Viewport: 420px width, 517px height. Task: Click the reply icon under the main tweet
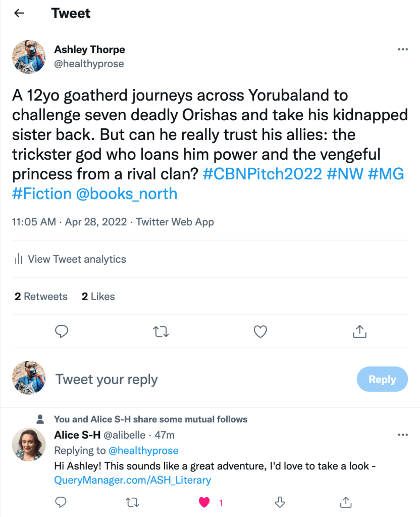(x=62, y=332)
